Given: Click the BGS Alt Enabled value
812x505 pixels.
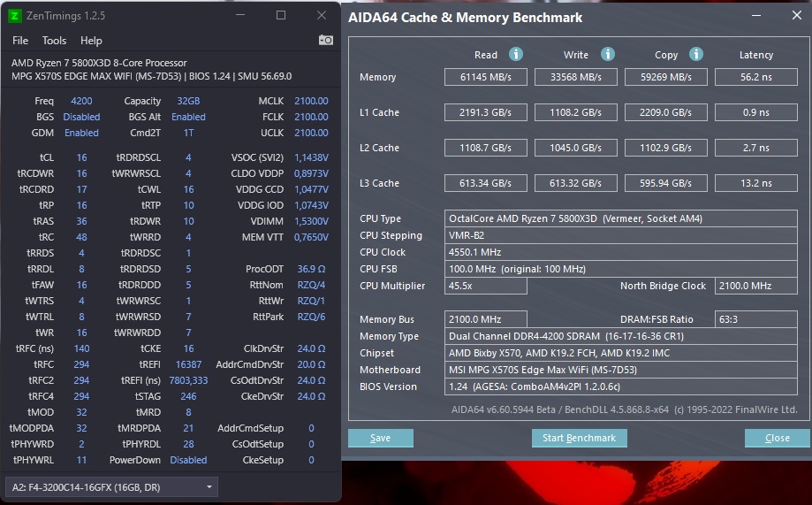Looking at the screenshot, I should coord(188,117).
